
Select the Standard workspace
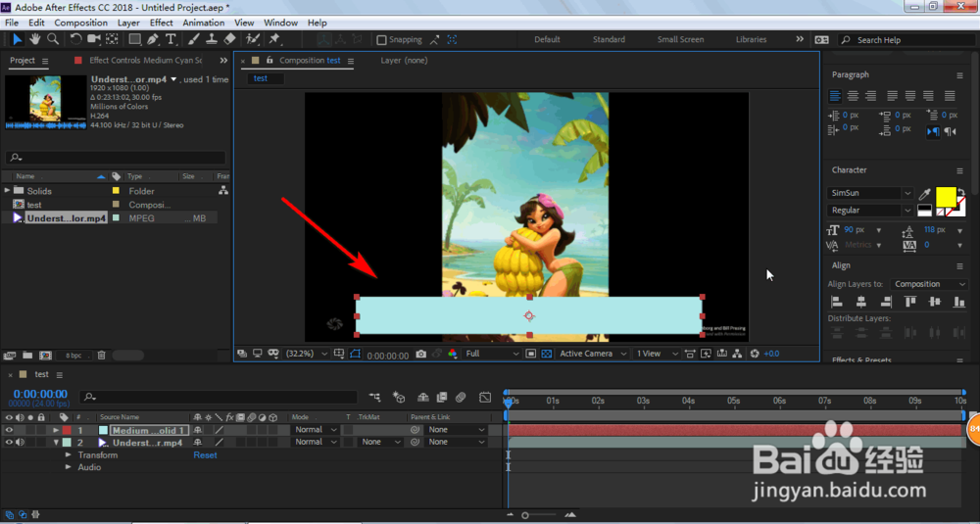coord(609,39)
